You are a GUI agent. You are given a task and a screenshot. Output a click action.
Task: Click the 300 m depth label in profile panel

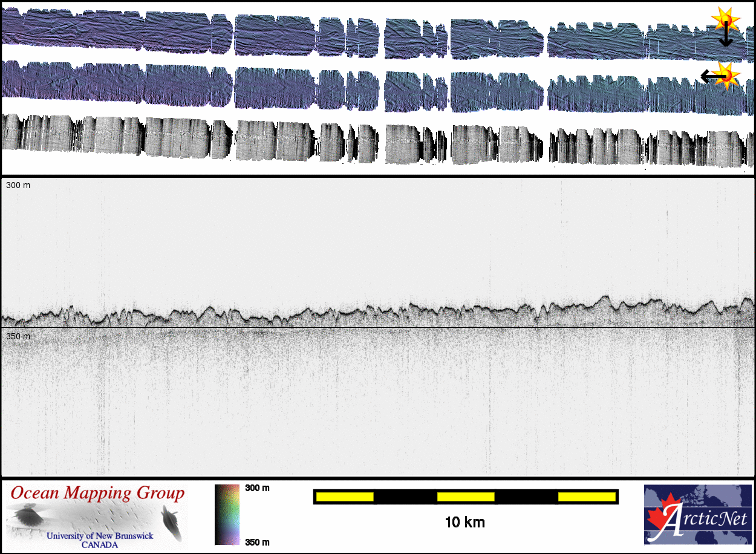pyautogui.click(x=18, y=185)
